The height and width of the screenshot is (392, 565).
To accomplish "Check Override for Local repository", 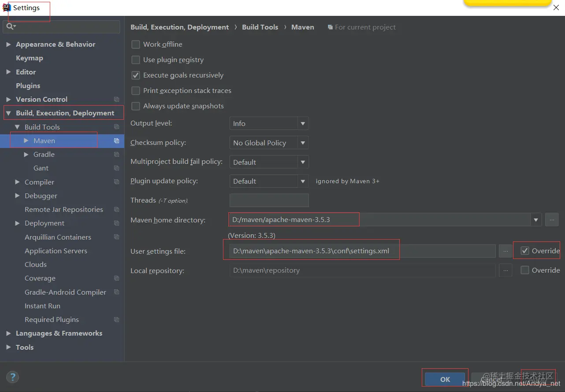I will 525,270.
